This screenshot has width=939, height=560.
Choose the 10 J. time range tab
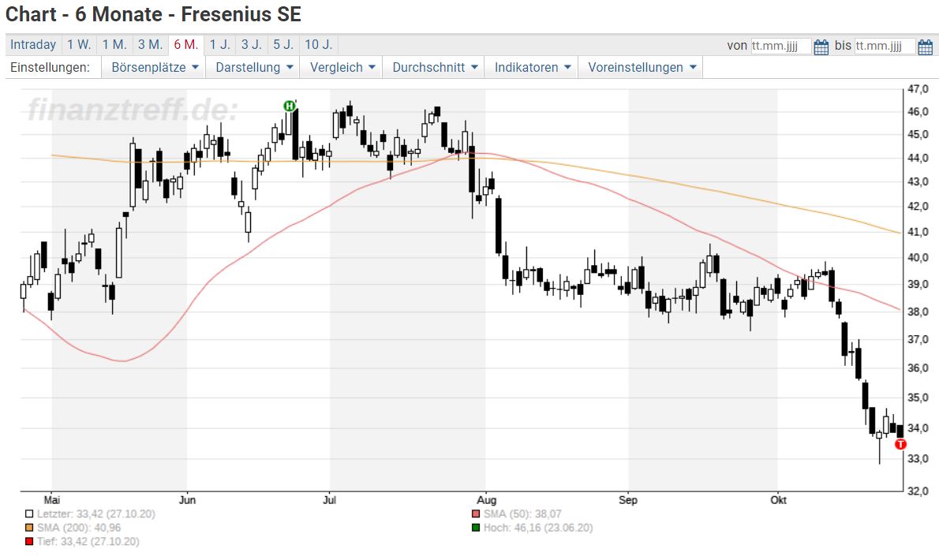coord(318,45)
